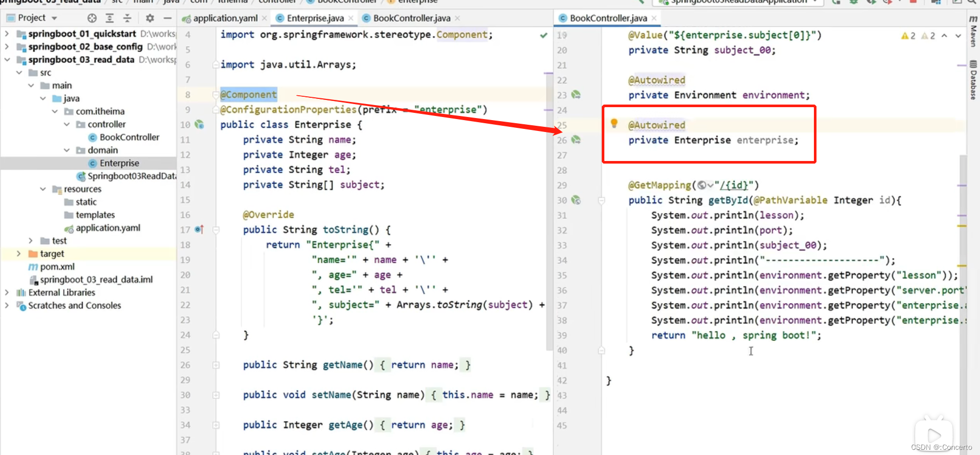Click the "/{id}" mapping URL link
This screenshot has width=980, height=455.
(734, 185)
